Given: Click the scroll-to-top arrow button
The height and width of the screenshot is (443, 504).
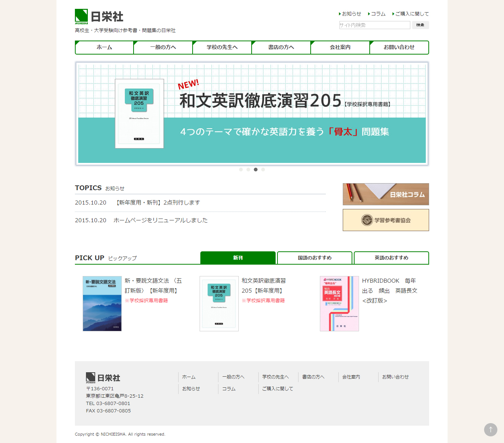Looking at the screenshot, I should (490, 429).
